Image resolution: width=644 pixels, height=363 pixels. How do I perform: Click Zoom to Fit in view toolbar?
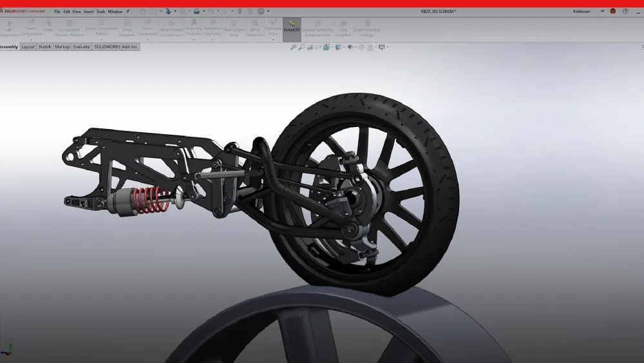tap(293, 47)
